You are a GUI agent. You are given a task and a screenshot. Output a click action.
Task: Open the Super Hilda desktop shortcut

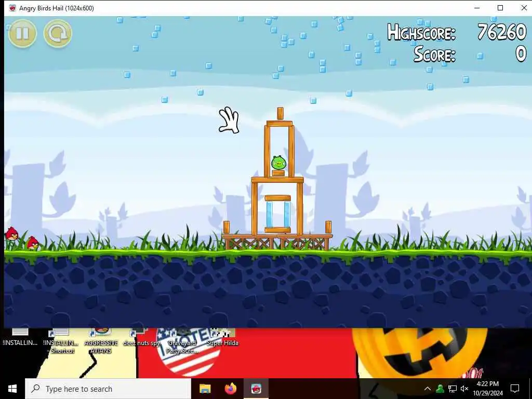tap(222, 338)
